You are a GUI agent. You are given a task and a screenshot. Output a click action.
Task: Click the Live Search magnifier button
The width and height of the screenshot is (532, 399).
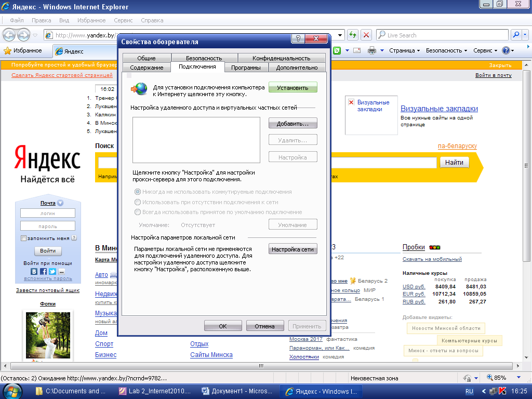(516, 35)
